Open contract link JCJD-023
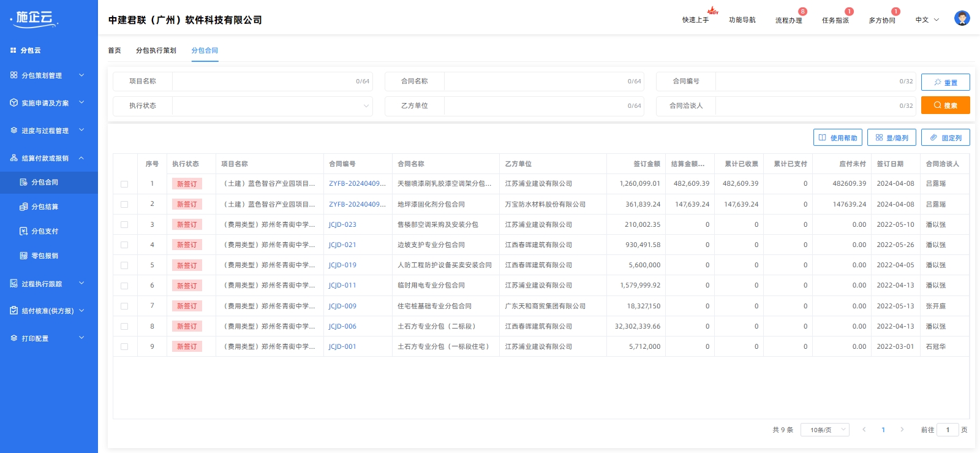The image size is (980, 453). (342, 224)
